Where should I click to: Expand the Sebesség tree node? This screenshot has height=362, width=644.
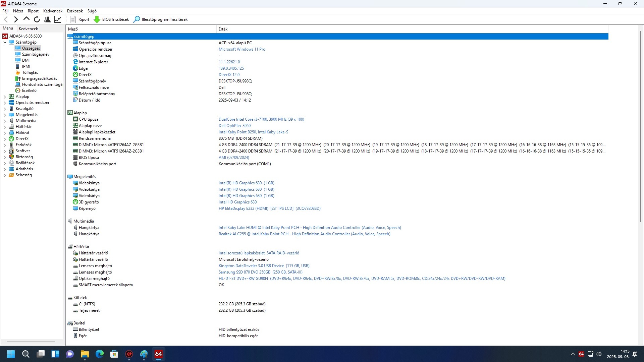(5, 175)
